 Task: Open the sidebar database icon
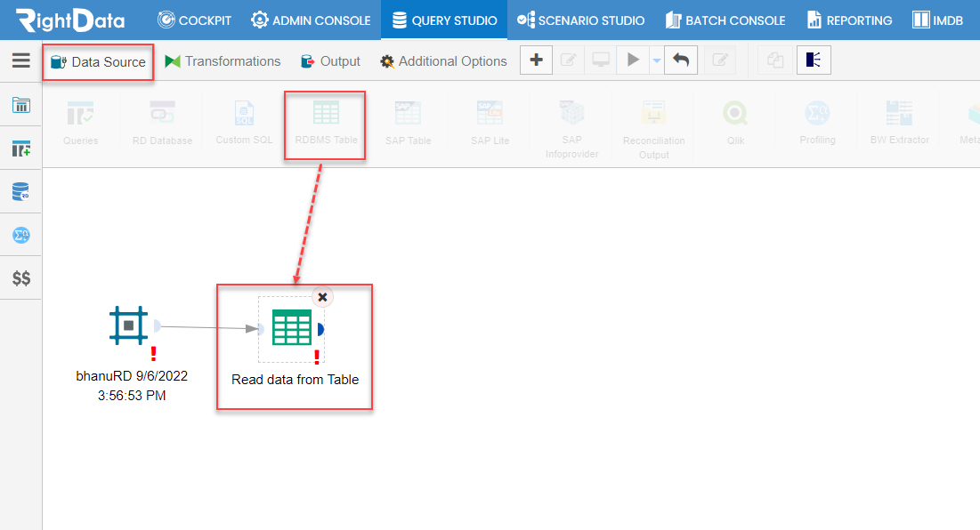20,192
